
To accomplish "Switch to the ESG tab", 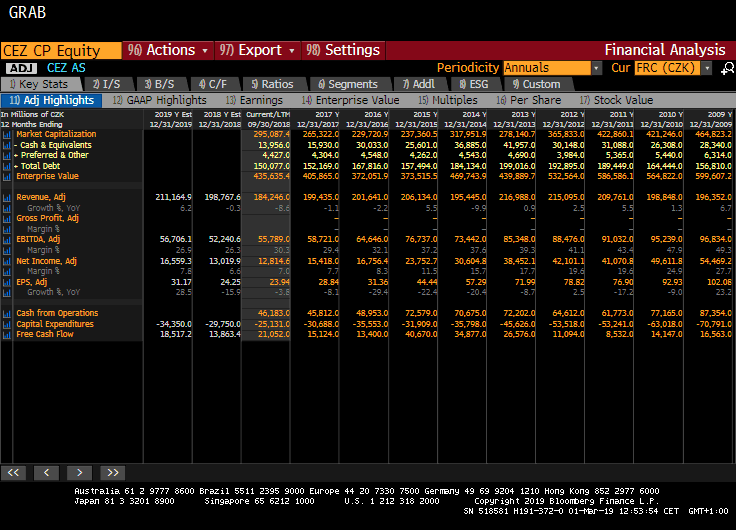I will tap(474, 84).
